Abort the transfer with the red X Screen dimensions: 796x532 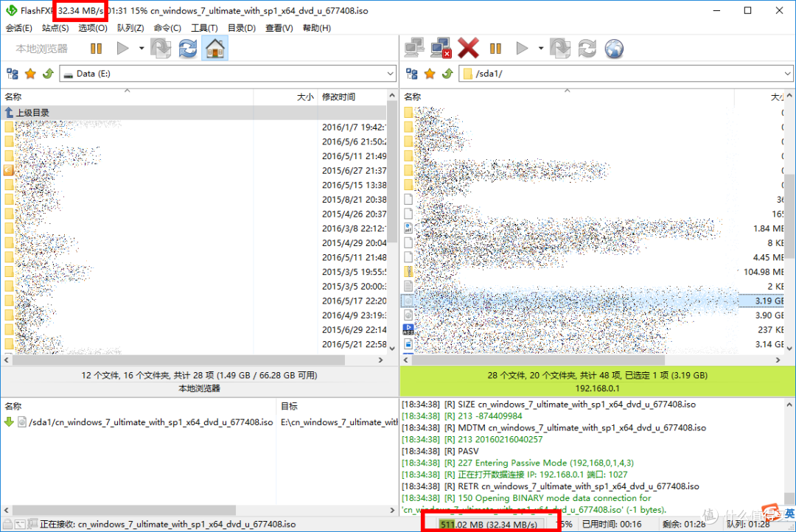(468, 49)
